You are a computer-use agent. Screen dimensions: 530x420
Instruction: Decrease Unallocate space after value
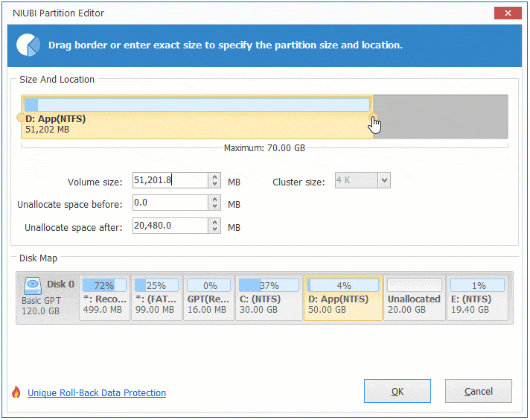[215, 230]
